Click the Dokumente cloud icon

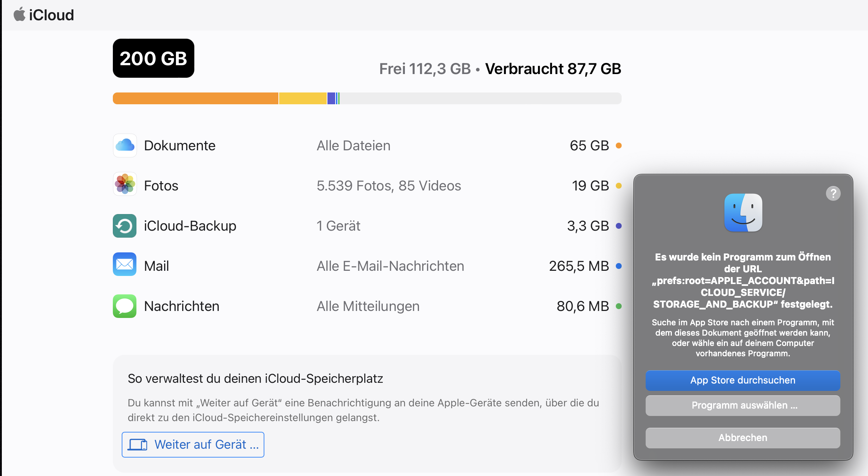tap(125, 146)
